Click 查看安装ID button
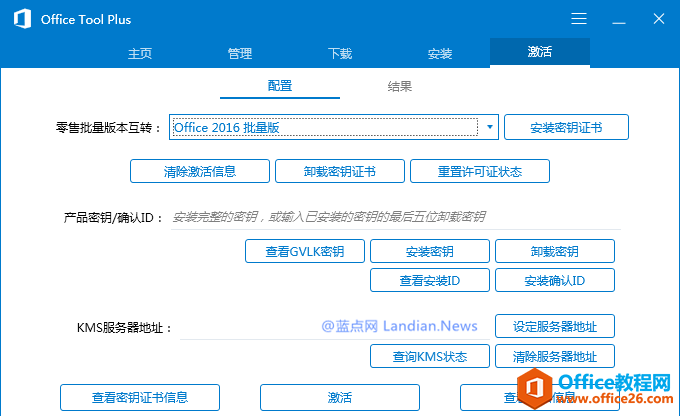The width and height of the screenshot is (680, 416). [x=430, y=280]
